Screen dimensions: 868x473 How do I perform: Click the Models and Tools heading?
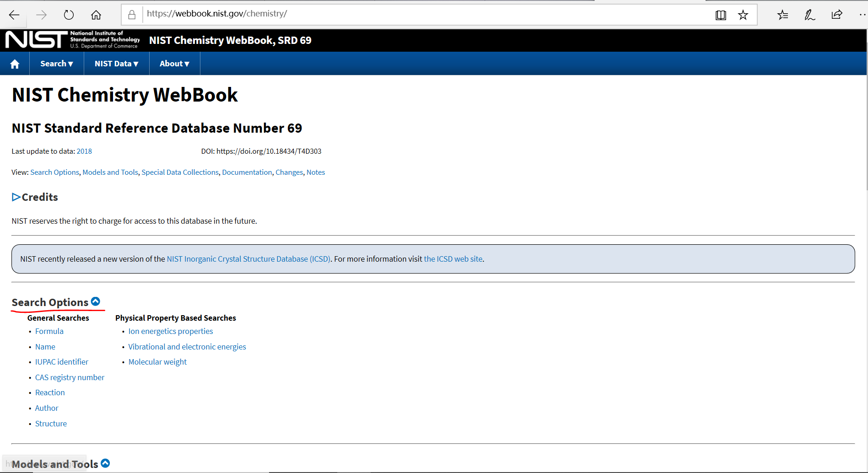click(55, 464)
